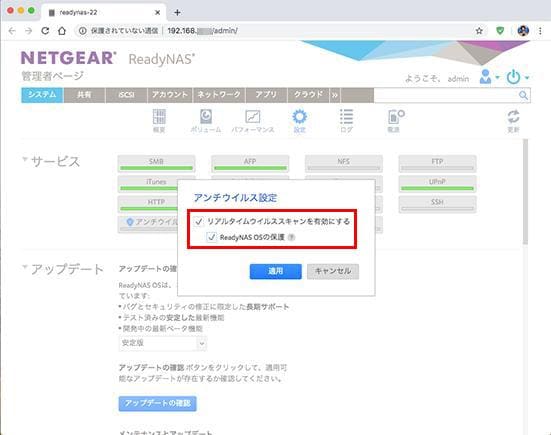The image size is (551, 435).
Task: Select the iSCSI tab
Action: [126, 95]
